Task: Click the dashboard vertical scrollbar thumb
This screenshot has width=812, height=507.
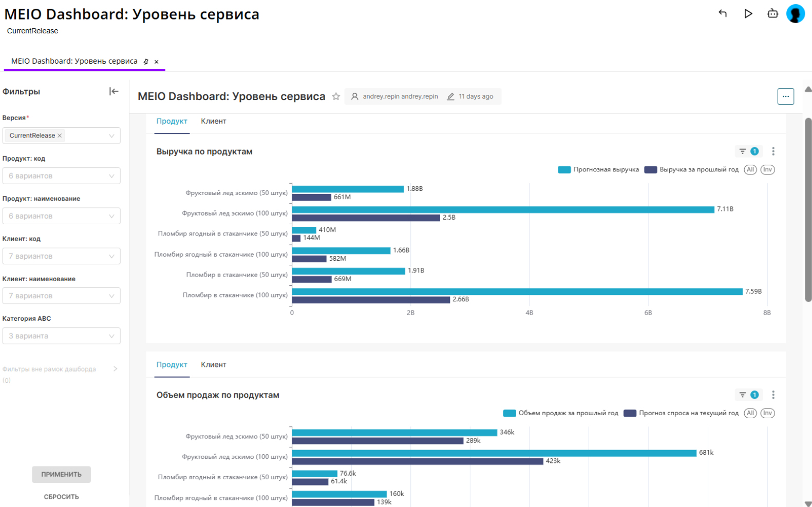Action: tap(808, 209)
